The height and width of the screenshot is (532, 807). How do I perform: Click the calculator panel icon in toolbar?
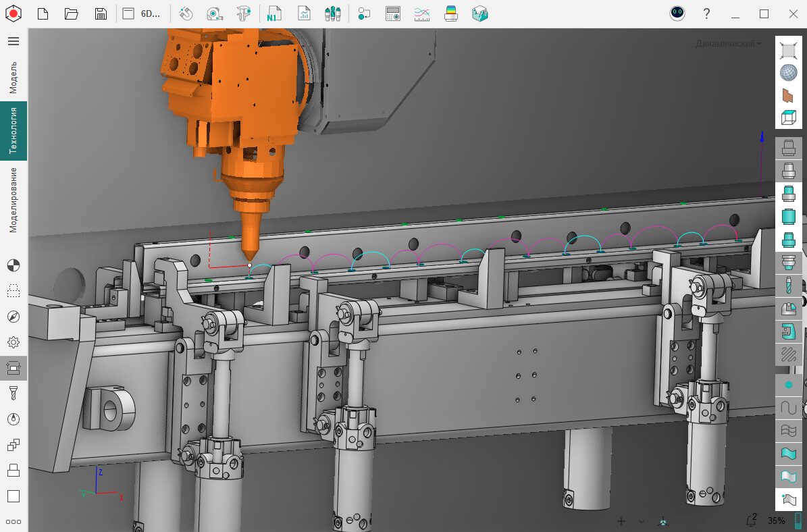tap(392, 14)
